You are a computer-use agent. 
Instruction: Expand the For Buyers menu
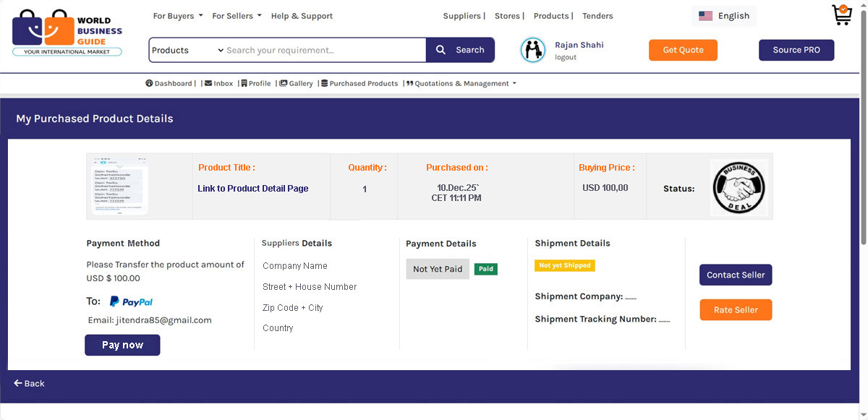178,16
